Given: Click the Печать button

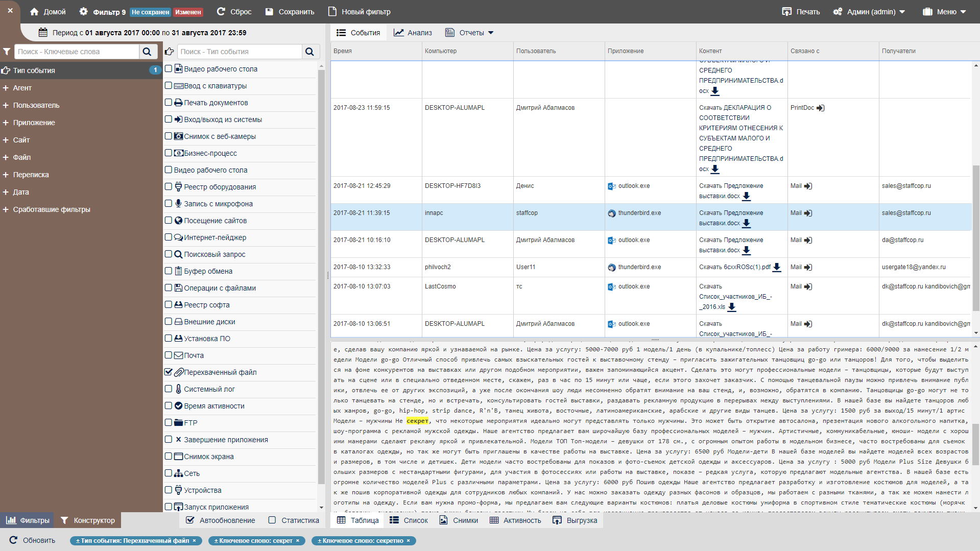Looking at the screenshot, I should [x=801, y=12].
